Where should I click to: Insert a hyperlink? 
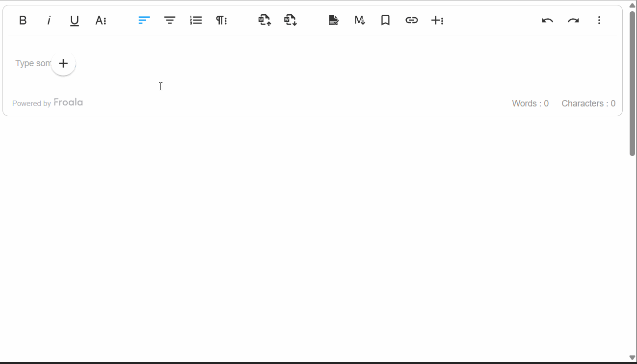411,21
